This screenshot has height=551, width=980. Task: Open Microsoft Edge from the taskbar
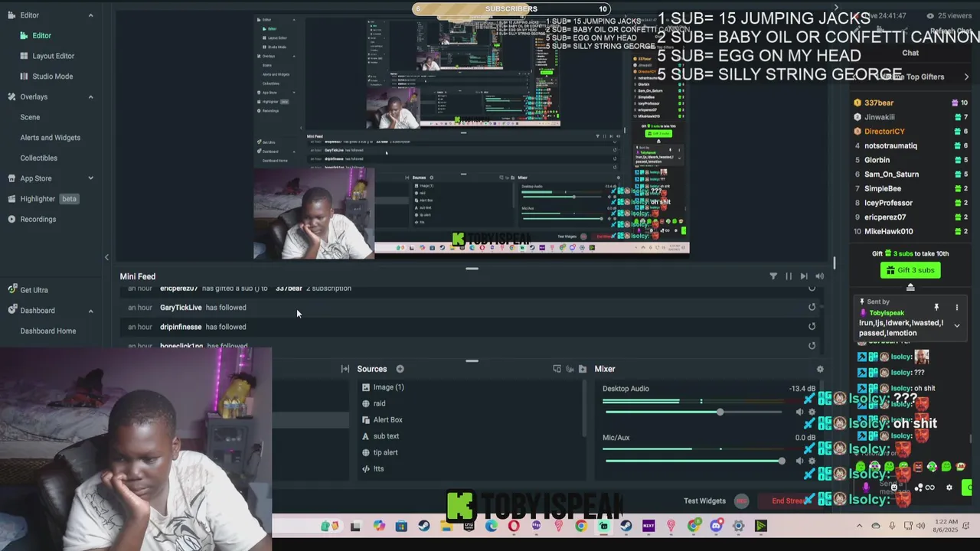491,526
